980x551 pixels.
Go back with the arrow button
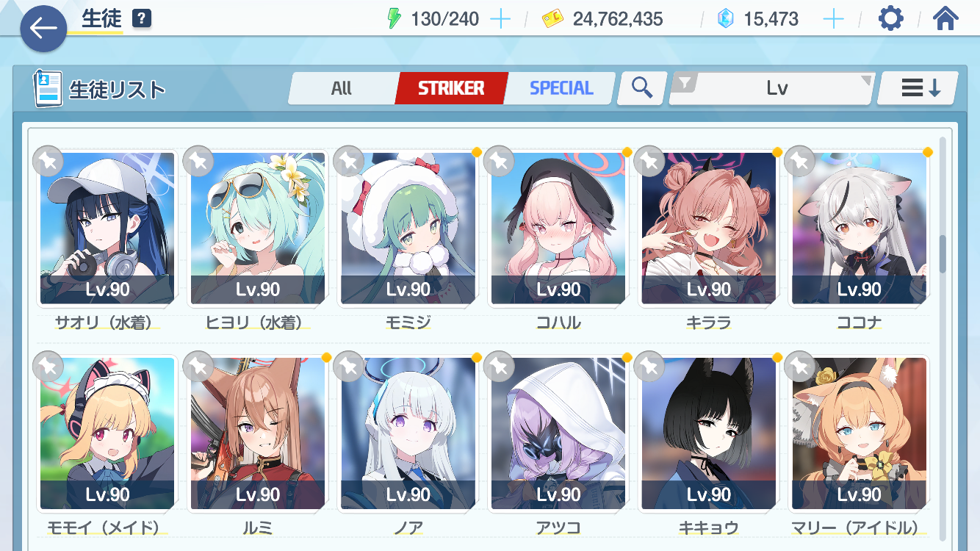(43, 28)
